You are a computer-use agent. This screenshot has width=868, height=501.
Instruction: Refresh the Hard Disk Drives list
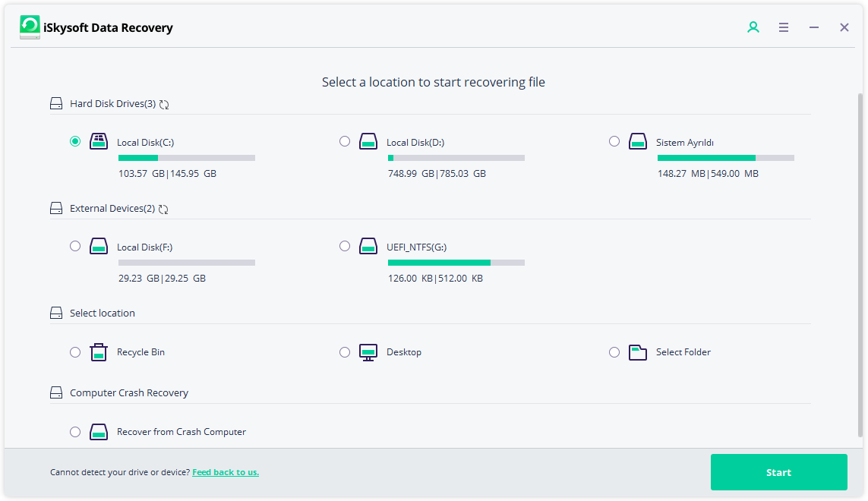(x=164, y=104)
